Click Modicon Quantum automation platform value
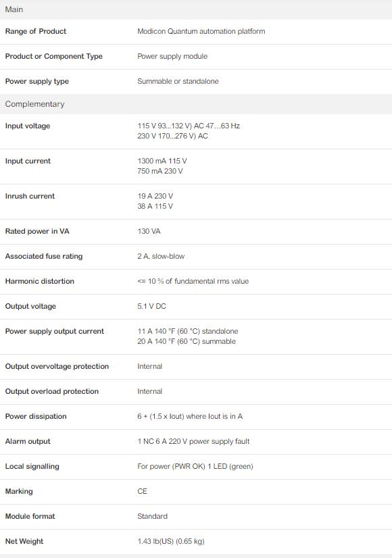Screen dimensions: 392x558 tap(201, 31)
